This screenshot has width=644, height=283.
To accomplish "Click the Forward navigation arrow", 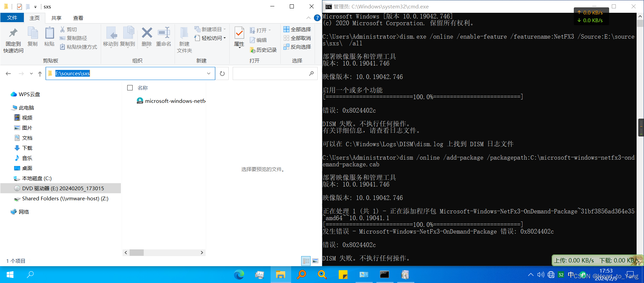I will (x=21, y=74).
